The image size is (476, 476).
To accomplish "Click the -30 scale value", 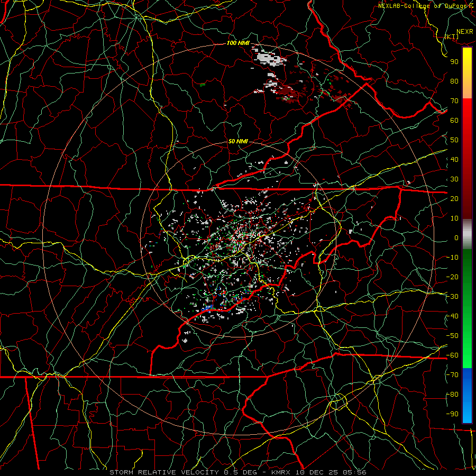I will (452, 297).
